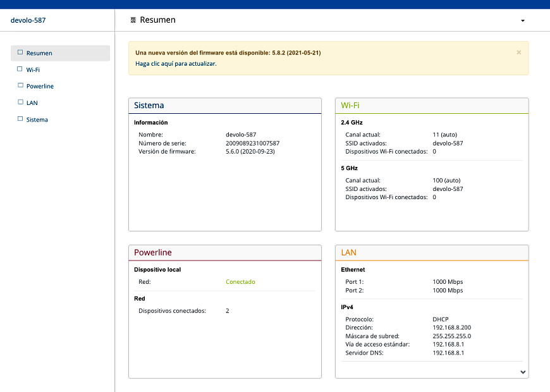The height and width of the screenshot is (392, 550).
Task: Click the IPv4 subheading in LAN card
Action: click(x=347, y=307)
